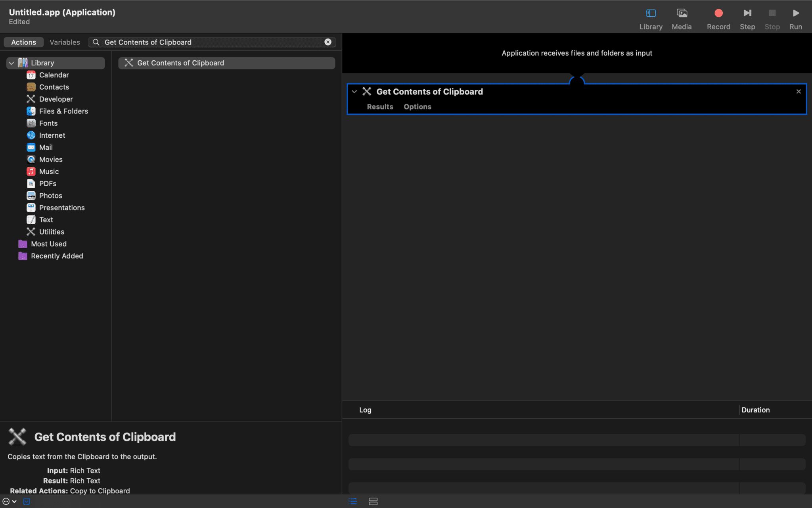Toggle the Library panel using the toolbar icon
Screen dimensions: 812x508
click(651, 13)
